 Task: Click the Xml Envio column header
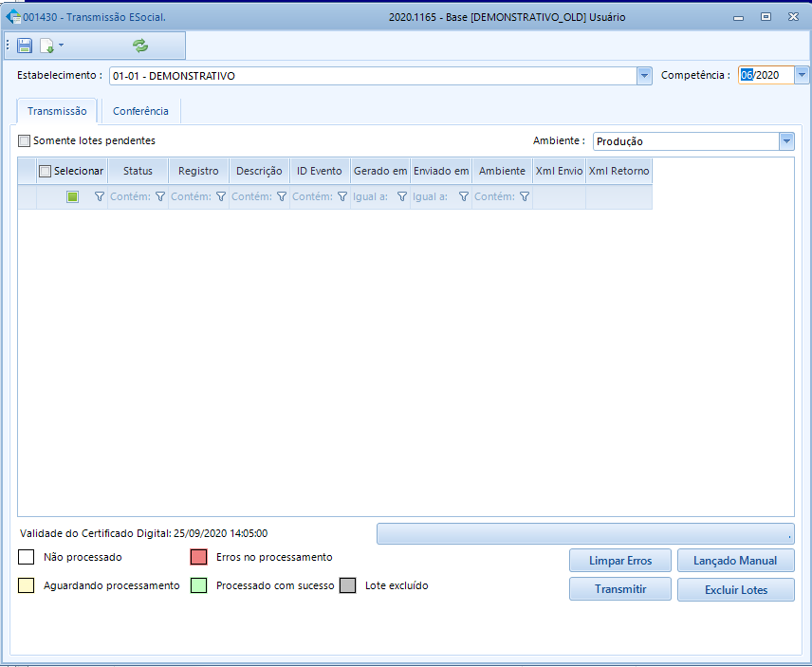pyautogui.click(x=560, y=171)
